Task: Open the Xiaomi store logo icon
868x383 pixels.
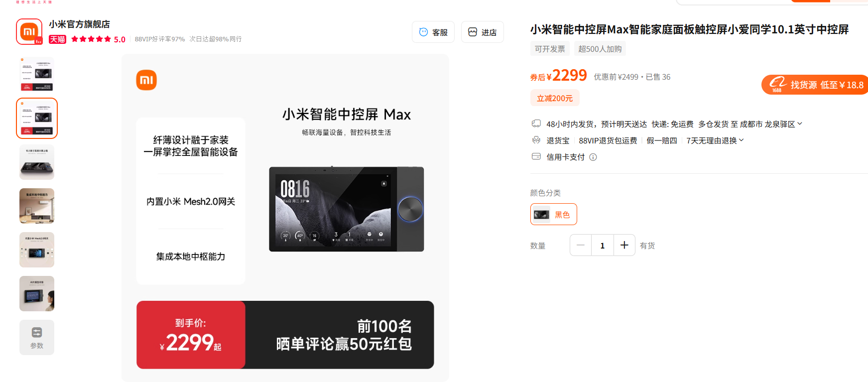Action: tap(29, 31)
